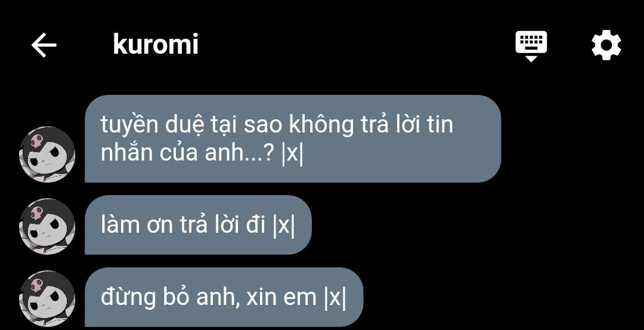Go back using the left arrow

click(44, 45)
